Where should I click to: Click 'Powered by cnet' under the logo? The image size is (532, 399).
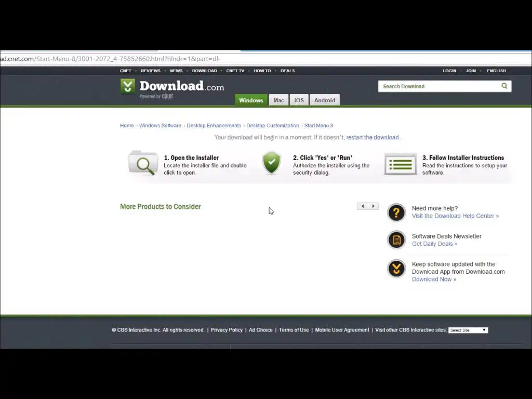click(x=156, y=96)
